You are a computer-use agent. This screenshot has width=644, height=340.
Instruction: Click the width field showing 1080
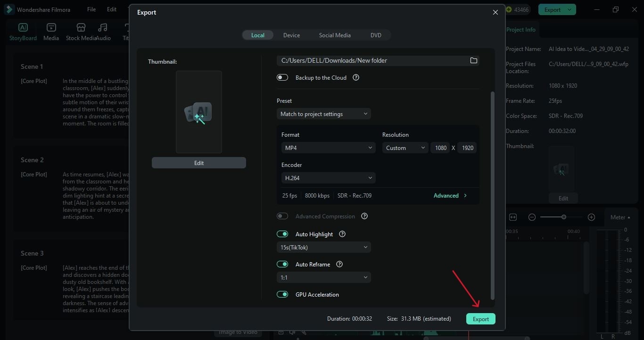pos(441,148)
